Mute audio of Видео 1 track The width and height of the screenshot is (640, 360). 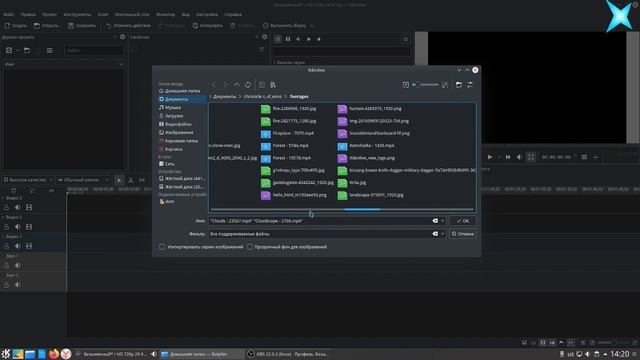click(18, 246)
